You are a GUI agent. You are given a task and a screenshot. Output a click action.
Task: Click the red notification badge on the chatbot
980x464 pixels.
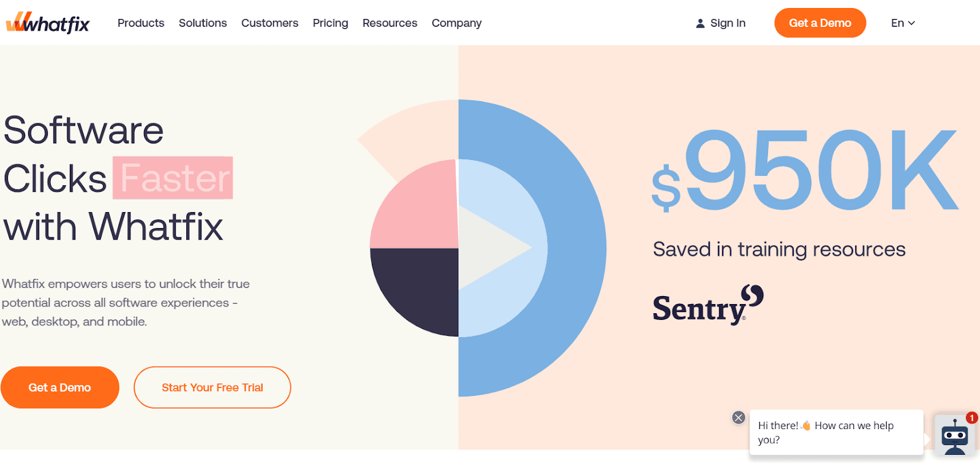[x=971, y=417]
